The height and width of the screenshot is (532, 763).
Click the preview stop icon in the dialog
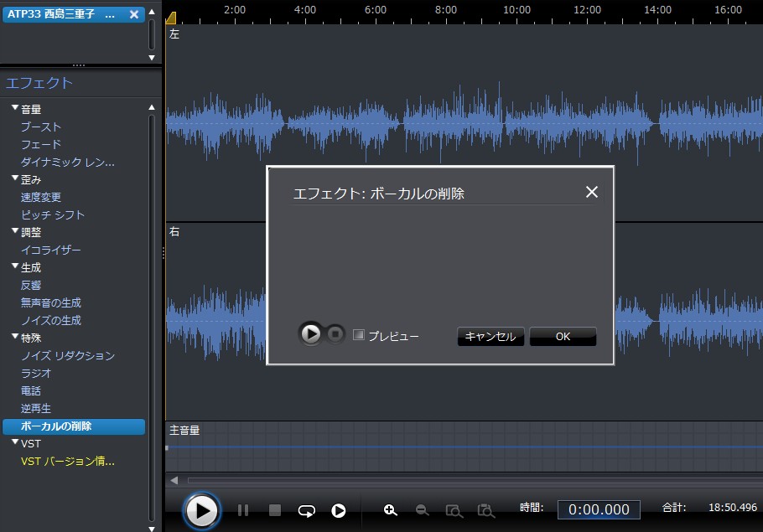click(335, 334)
